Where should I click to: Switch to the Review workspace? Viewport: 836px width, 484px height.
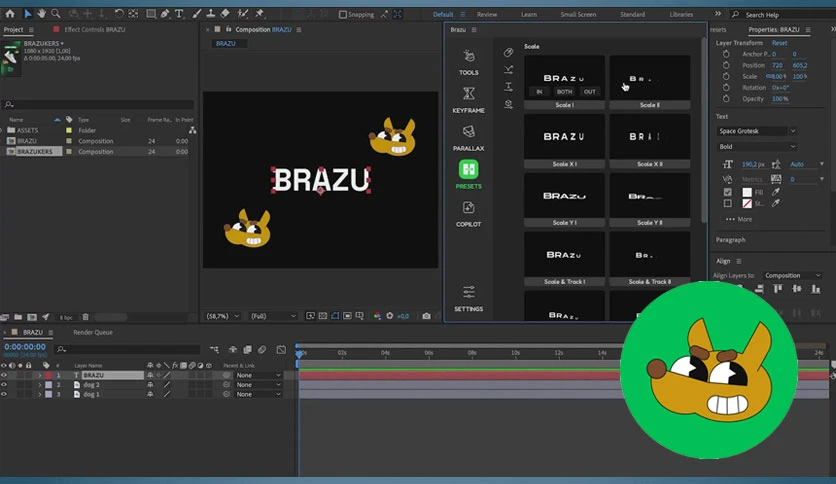point(487,15)
